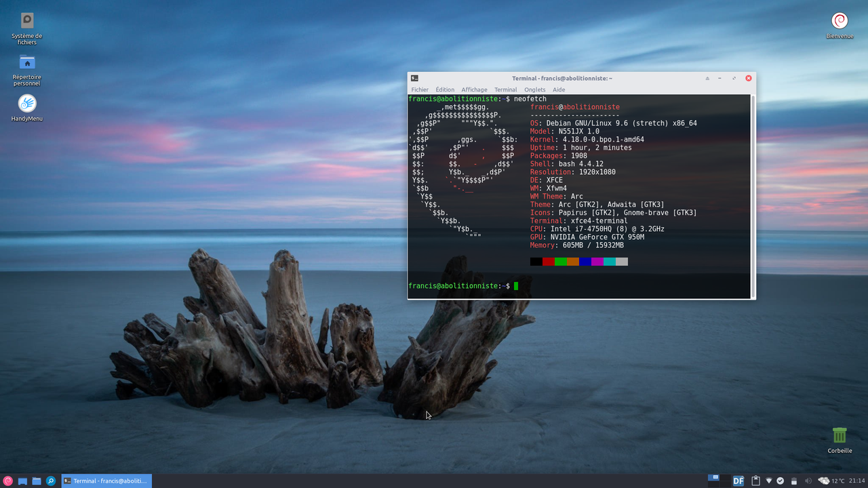This screenshot has width=868, height=488.
Task: View Wi-Fi networks from the tray
Action: point(769,481)
